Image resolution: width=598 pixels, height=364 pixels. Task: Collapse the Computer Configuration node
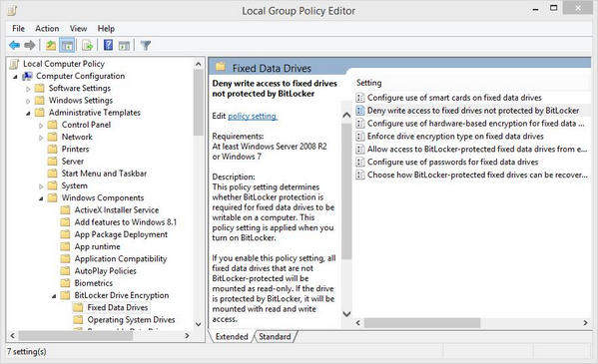pyautogui.click(x=15, y=77)
